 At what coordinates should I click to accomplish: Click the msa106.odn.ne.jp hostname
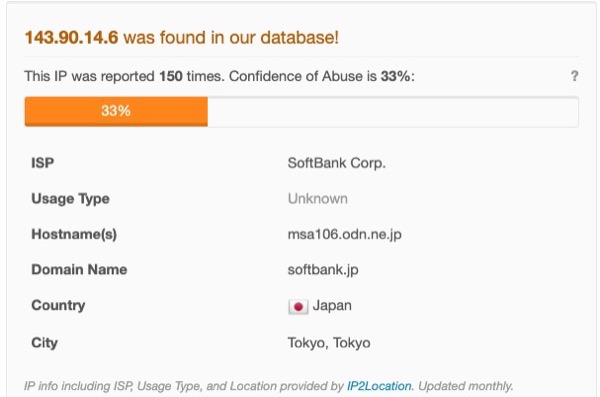pos(344,234)
